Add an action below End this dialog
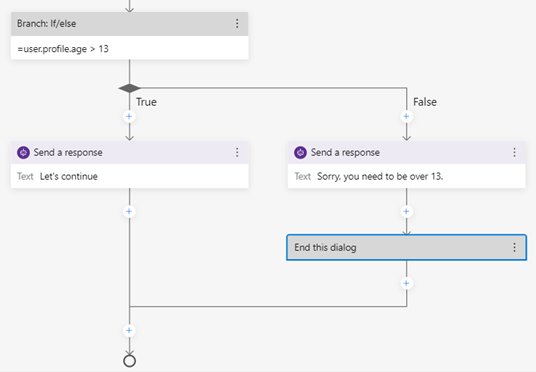536x372 pixels. (406, 283)
